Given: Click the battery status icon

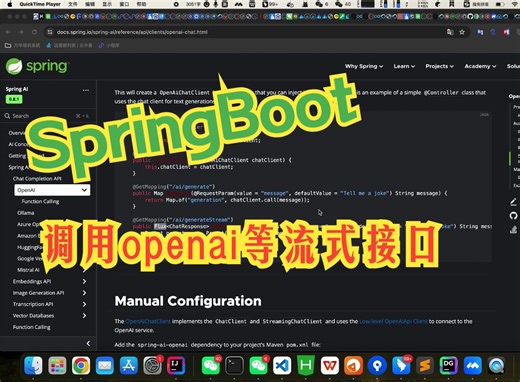Looking at the screenshot, I should (x=500, y=4).
